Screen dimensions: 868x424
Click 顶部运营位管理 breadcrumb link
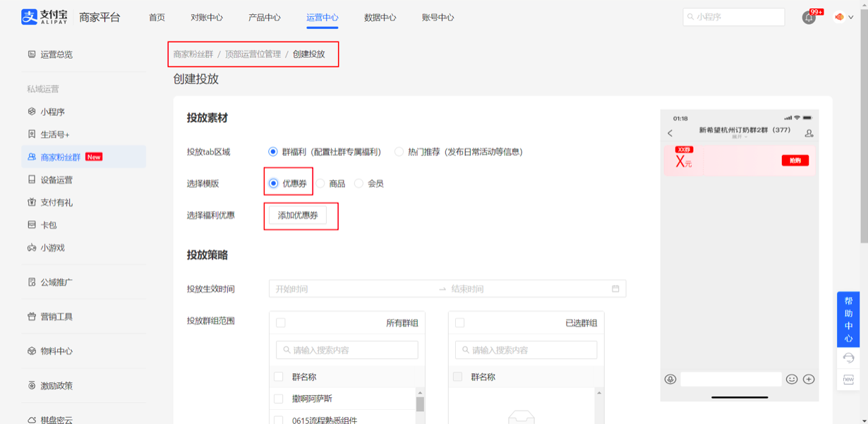(x=253, y=54)
